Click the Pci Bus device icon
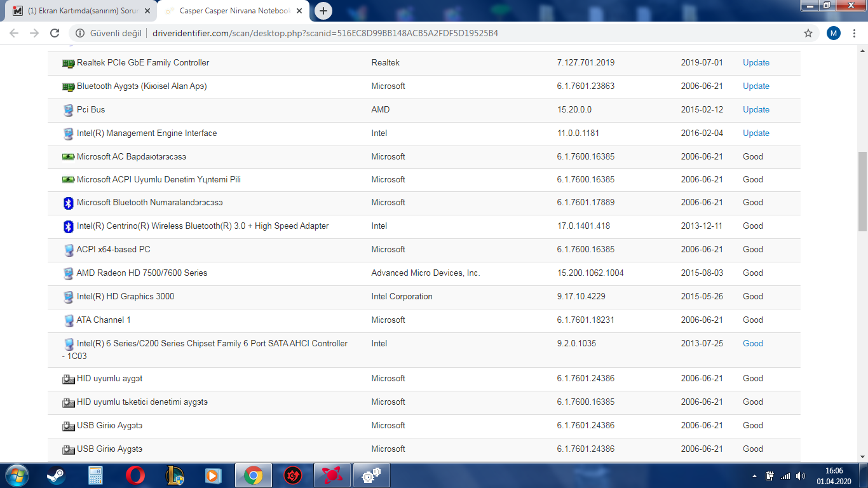The height and width of the screenshot is (488, 868). [69, 110]
